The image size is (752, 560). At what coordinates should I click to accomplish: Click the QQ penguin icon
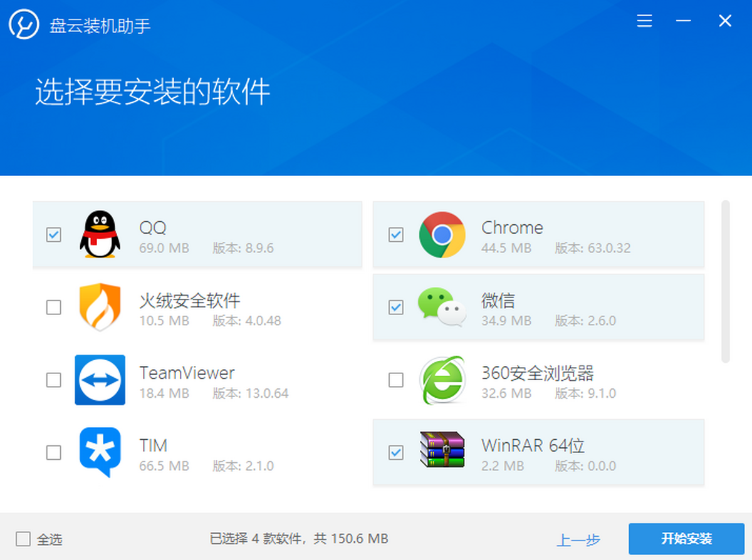[100, 235]
